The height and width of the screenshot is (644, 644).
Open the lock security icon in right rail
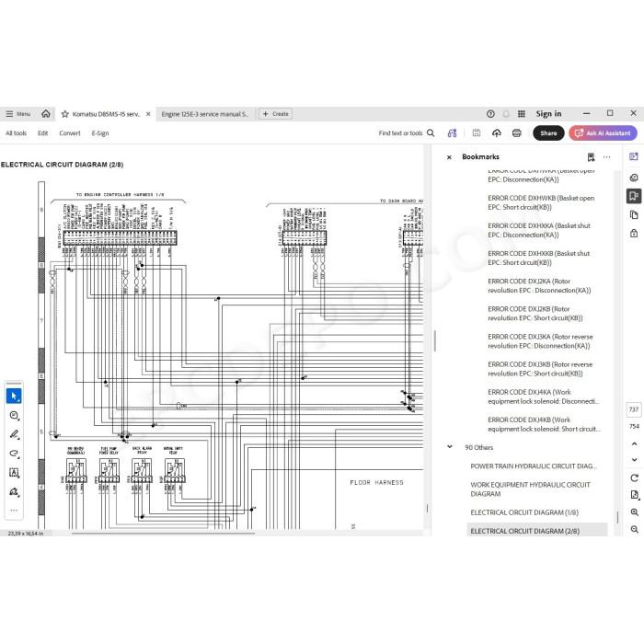tap(634, 234)
